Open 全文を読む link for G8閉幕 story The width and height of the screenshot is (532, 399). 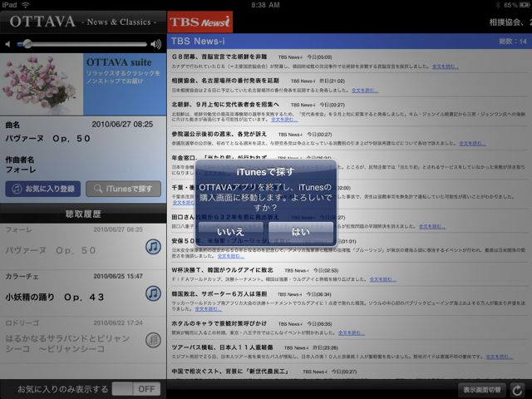[446, 66]
